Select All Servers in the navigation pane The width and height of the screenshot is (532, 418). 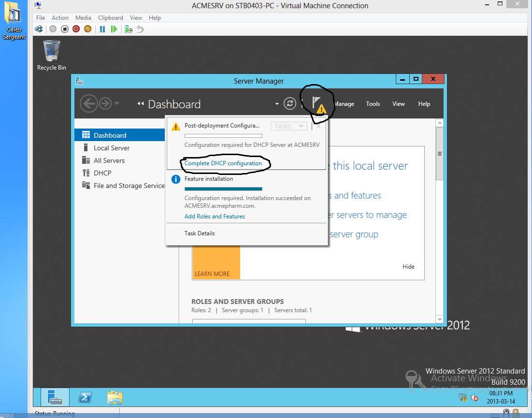(x=120, y=160)
